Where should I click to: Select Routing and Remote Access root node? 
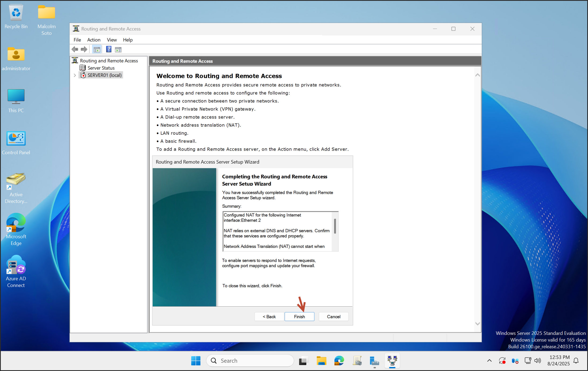click(109, 61)
